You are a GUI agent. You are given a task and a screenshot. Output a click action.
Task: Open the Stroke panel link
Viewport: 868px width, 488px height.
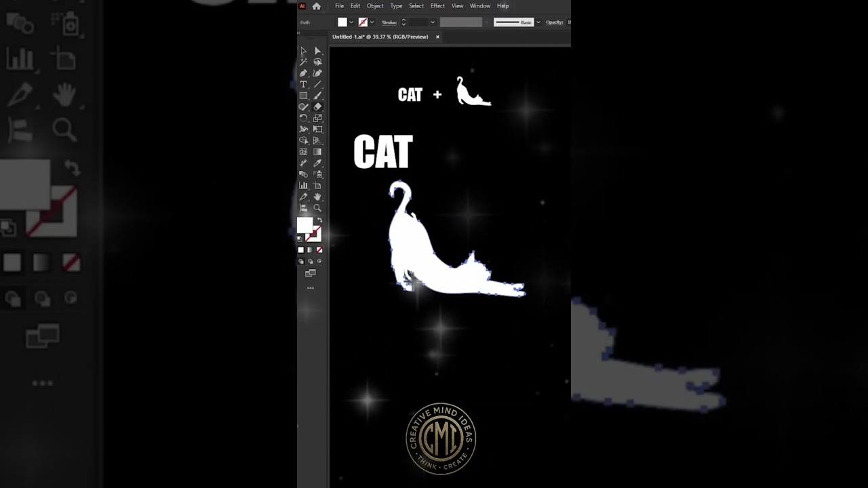[x=389, y=22]
